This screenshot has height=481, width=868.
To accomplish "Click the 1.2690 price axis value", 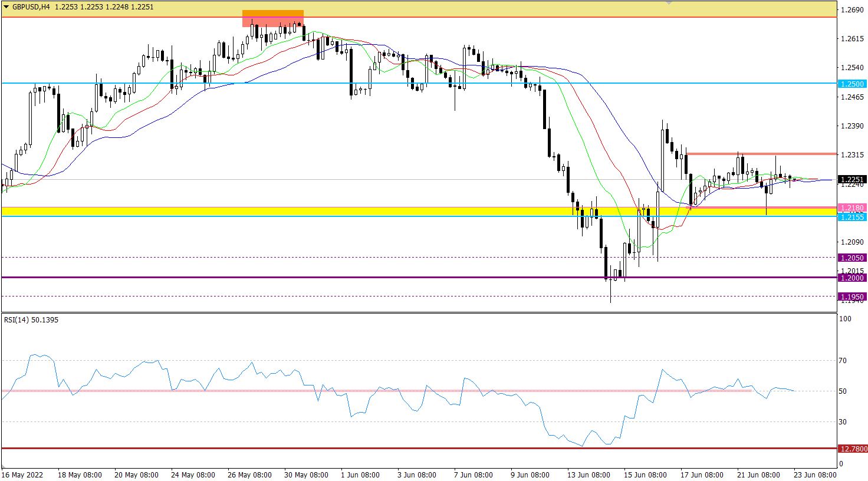I will pyautogui.click(x=853, y=10).
